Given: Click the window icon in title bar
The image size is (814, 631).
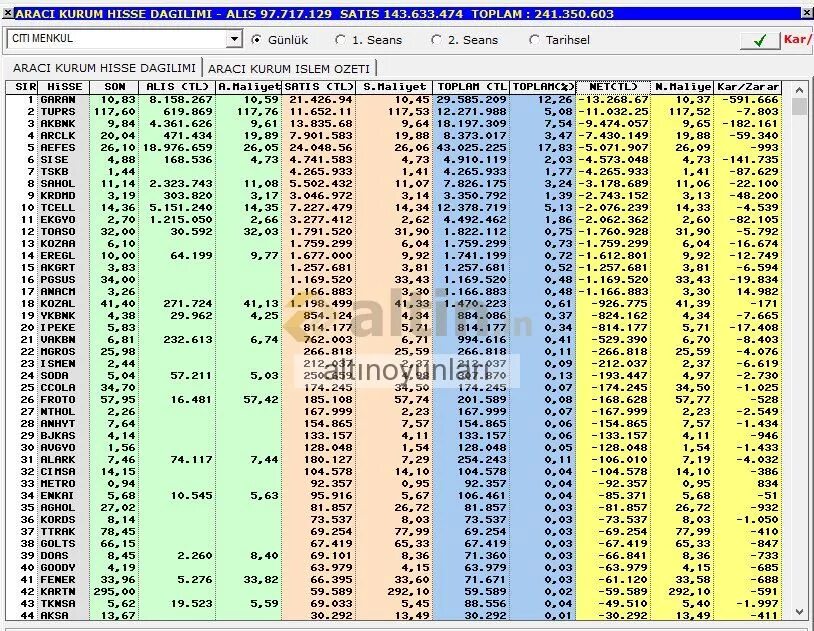Looking at the screenshot, I should [x=7, y=13].
